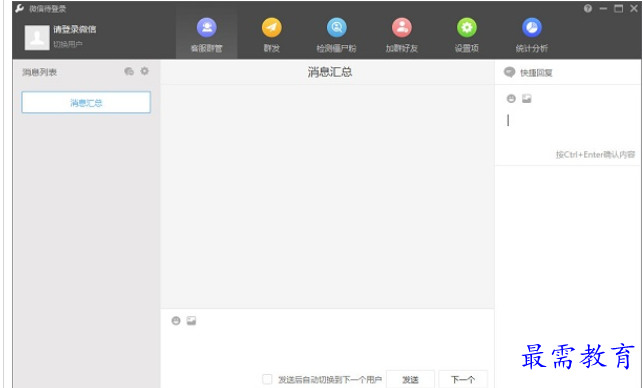
Task: Enable 发送后自动切换到下一个用户 checkbox
Action: point(267,379)
